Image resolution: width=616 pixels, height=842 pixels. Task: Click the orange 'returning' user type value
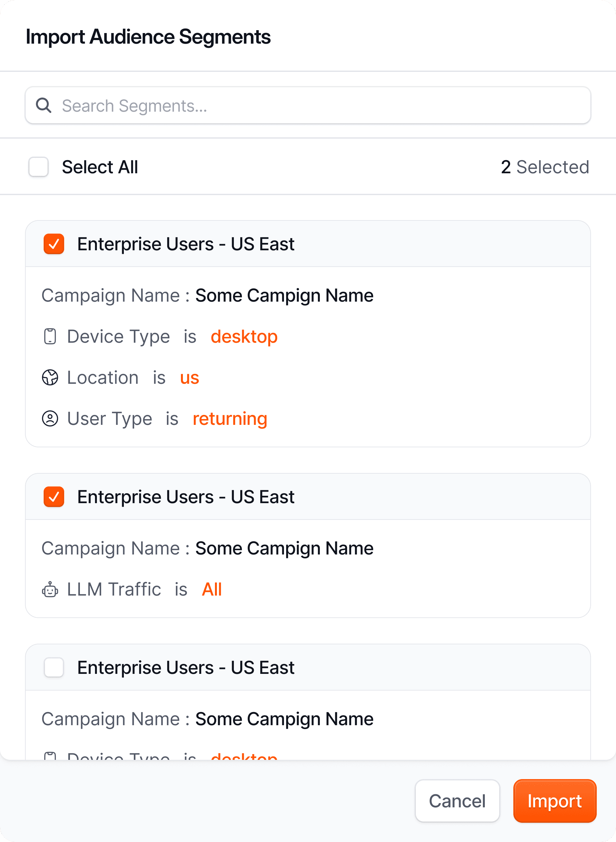[x=230, y=418]
